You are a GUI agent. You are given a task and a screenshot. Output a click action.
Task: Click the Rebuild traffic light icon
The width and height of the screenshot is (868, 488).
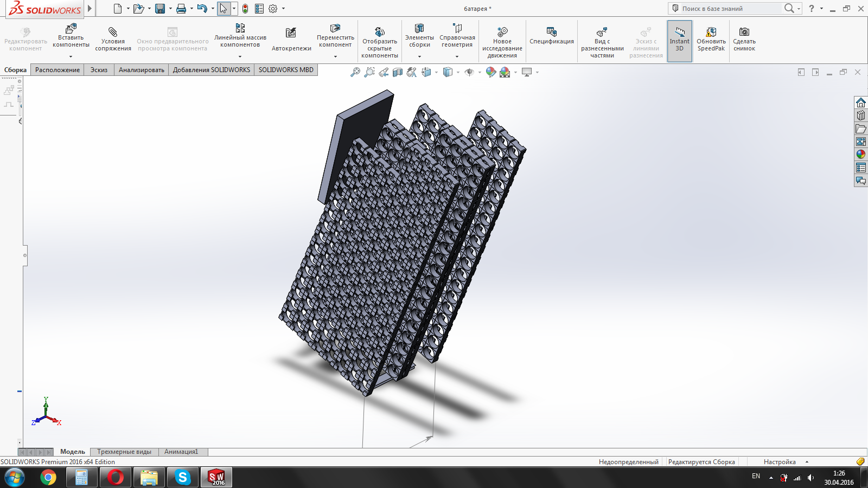(x=245, y=9)
